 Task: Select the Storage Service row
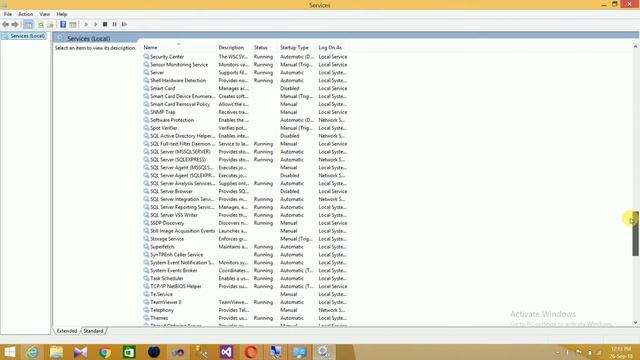click(245, 239)
